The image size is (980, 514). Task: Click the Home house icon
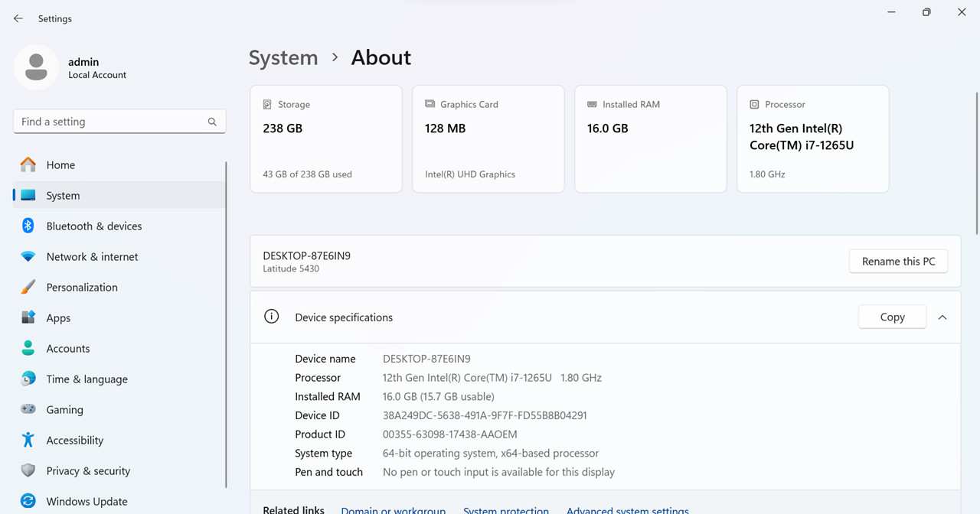(28, 164)
